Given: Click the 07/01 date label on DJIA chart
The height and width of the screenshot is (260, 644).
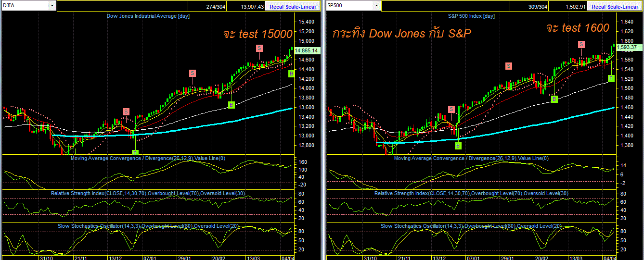Looking at the screenshot, I should click(x=150, y=257).
